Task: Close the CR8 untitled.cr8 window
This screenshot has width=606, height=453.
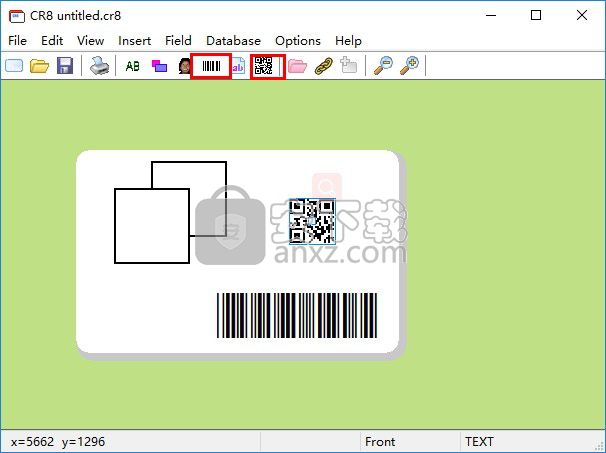Action: coord(582,15)
